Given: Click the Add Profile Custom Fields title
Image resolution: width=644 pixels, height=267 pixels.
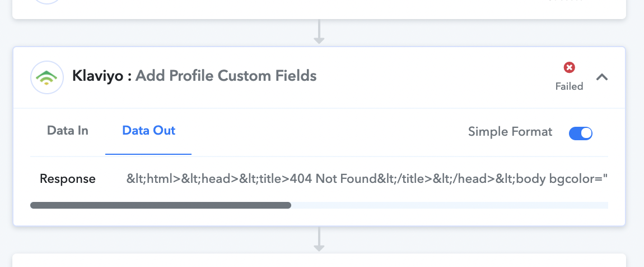Looking at the screenshot, I should [x=226, y=76].
